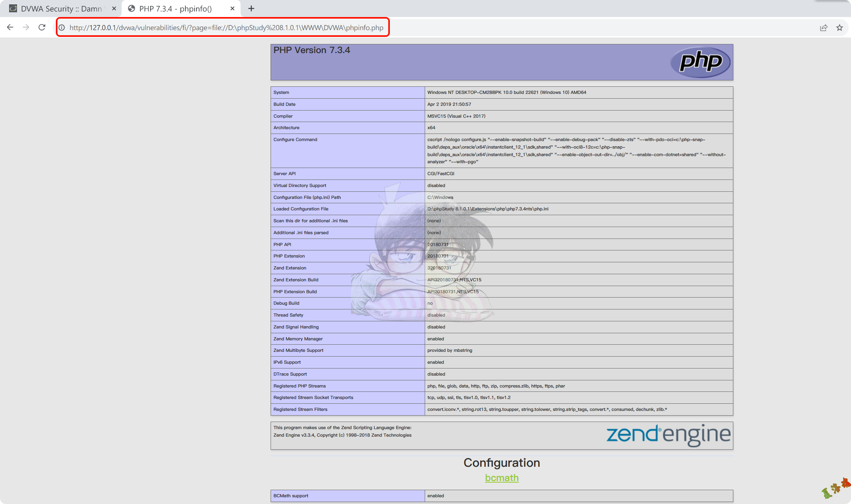Screen dimensions: 851x504
Task: Click Registered Stream Socket Transports label
Action: pyautogui.click(x=313, y=397)
